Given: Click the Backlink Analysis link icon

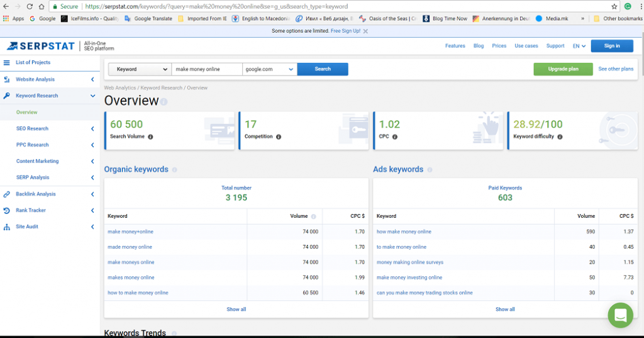Looking at the screenshot, I should [x=6, y=194].
